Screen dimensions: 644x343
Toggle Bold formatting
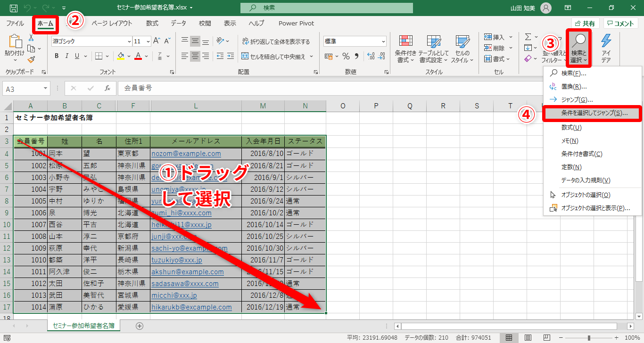56,56
